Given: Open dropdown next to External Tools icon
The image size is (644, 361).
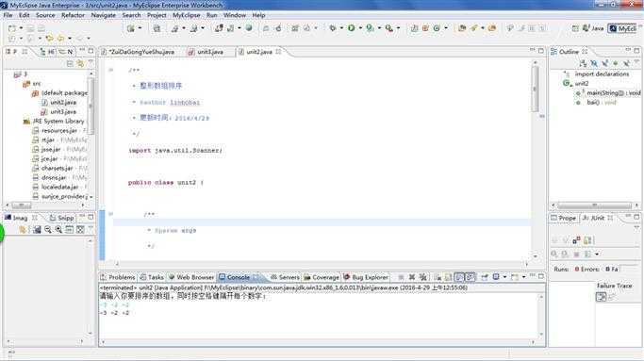Looking at the screenshot, I should (398, 28).
